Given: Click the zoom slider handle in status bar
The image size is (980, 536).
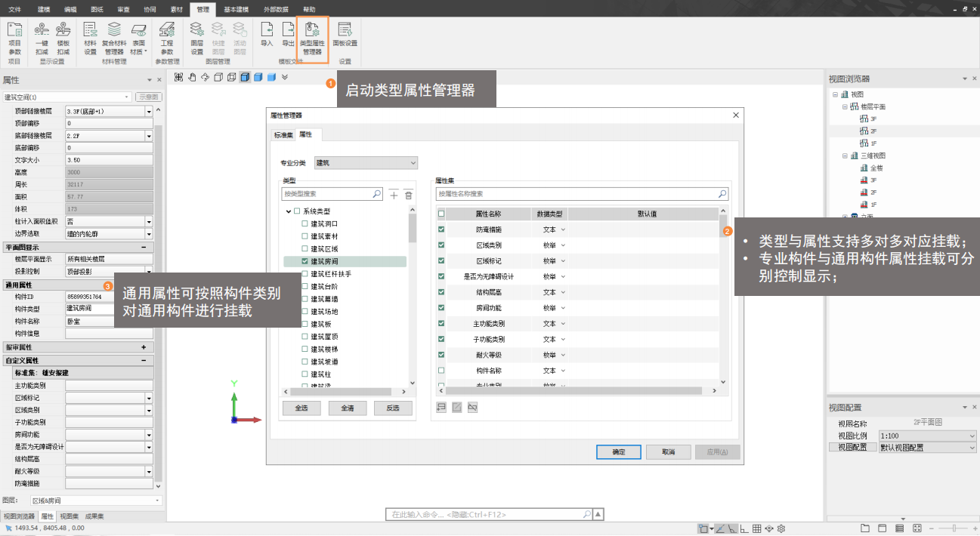Looking at the screenshot, I should pos(955,528).
